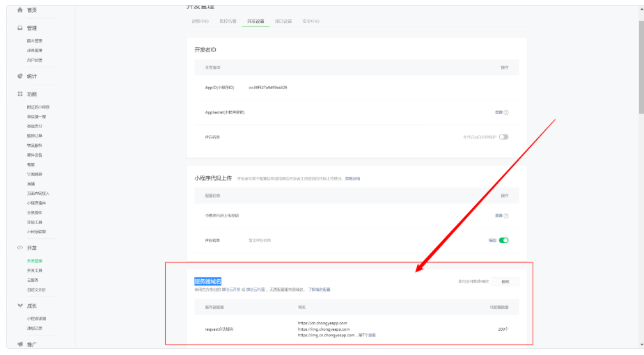Click the 成长 sprout icon in sidebar
Viewport: 644px width, 355px height.
(19, 306)
